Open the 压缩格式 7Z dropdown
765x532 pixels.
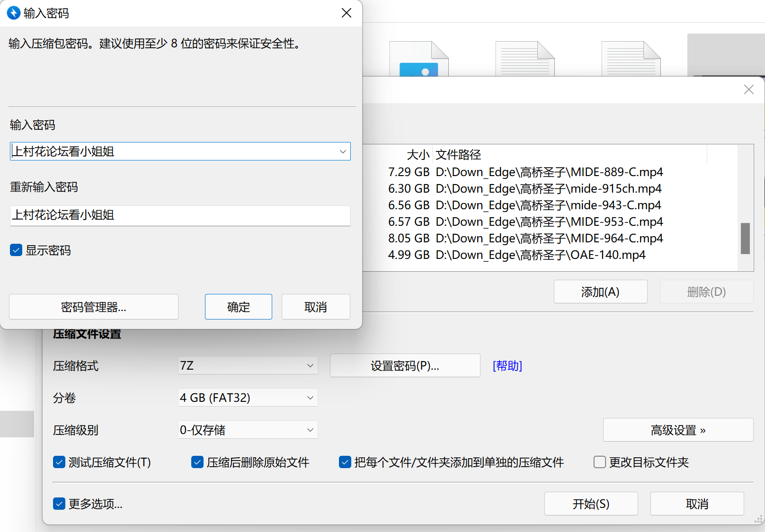[248, 365]
